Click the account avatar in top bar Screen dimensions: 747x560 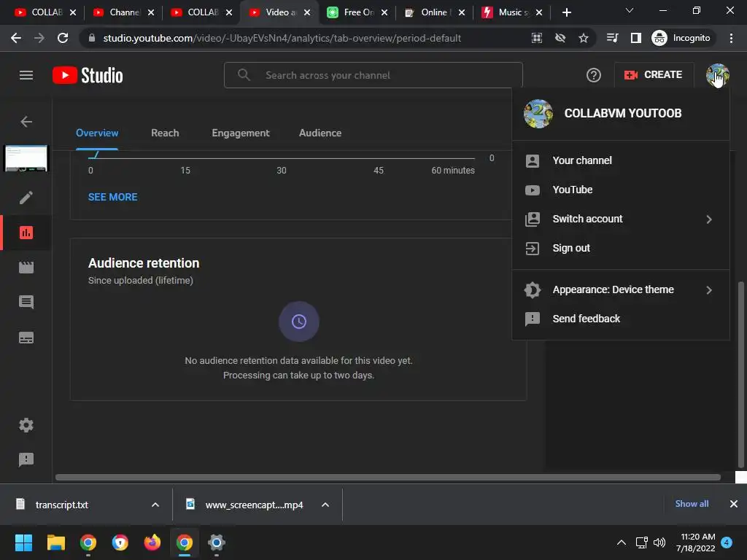click(718, 75)
